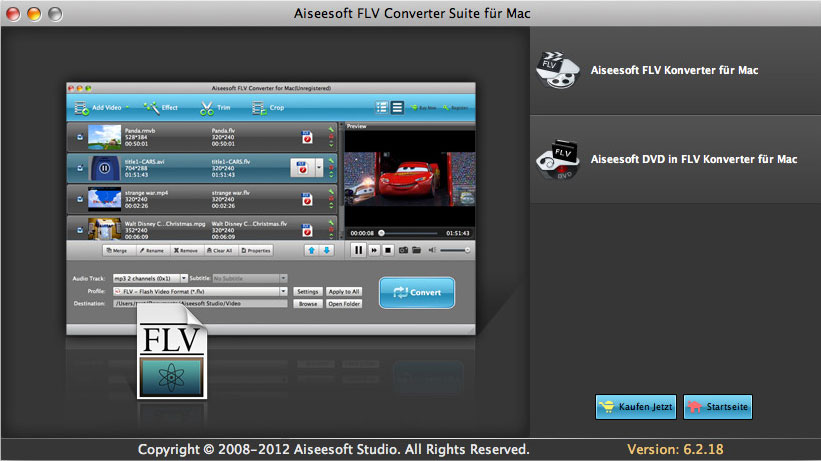Open snapshot folder icon in player
Viewport: 821px width, 461px height.
(415, 250)
